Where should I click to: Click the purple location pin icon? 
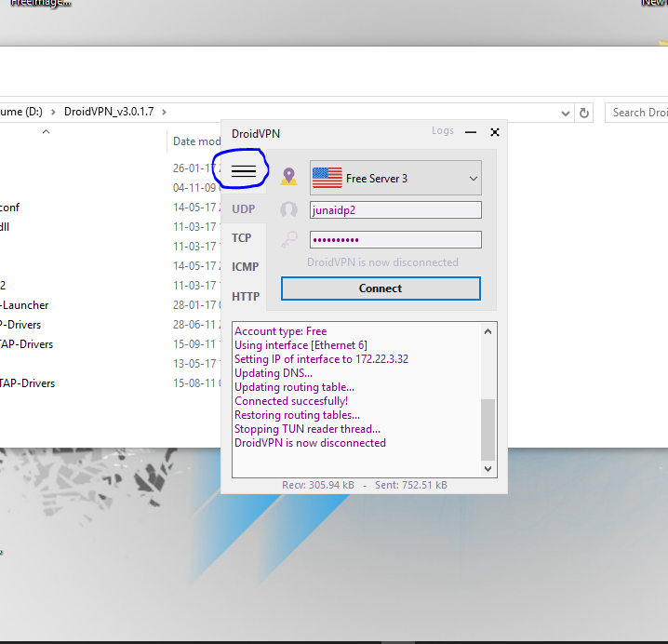coord(289,177)
